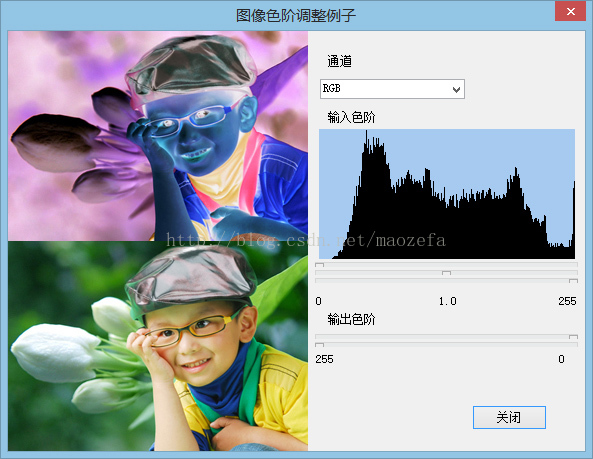Click the gamma value 1.0

(x=448, y=301)
